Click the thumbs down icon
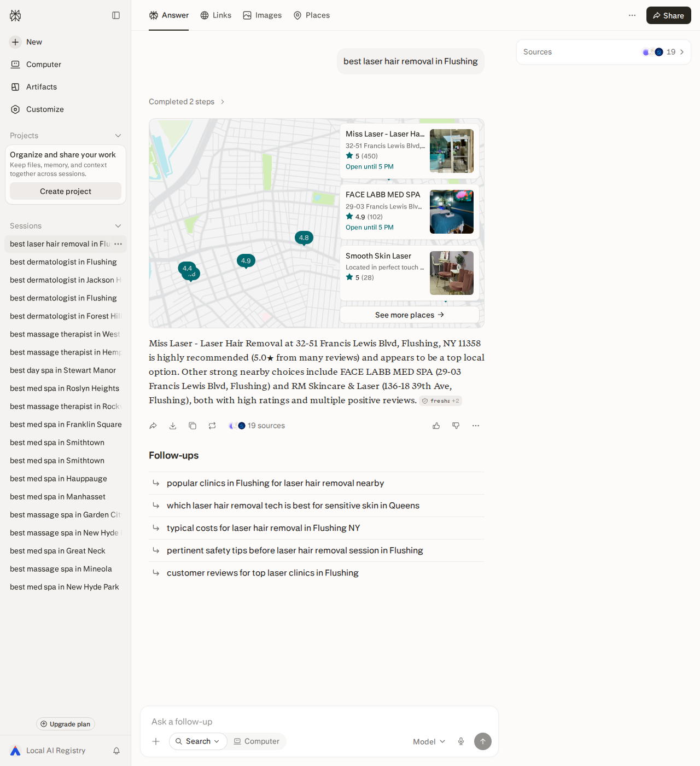700x766 pixels. pos(456,426)
